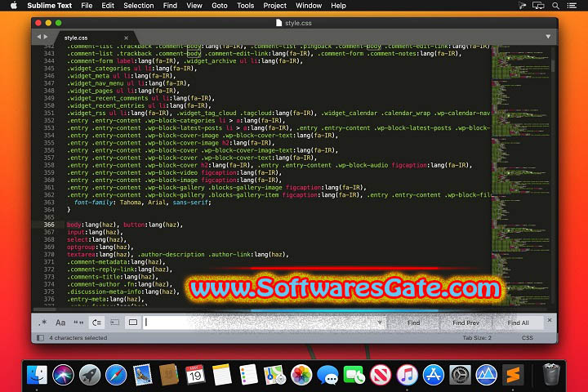Go to next tab with right arrow
Viewport: 588px width, 392px height.
point(46,37)
